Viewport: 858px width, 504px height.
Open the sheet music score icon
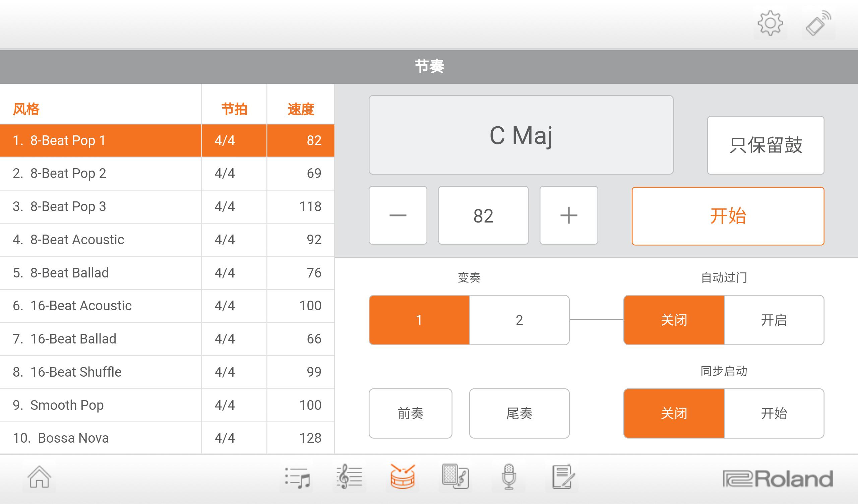(x=349, y=477)
